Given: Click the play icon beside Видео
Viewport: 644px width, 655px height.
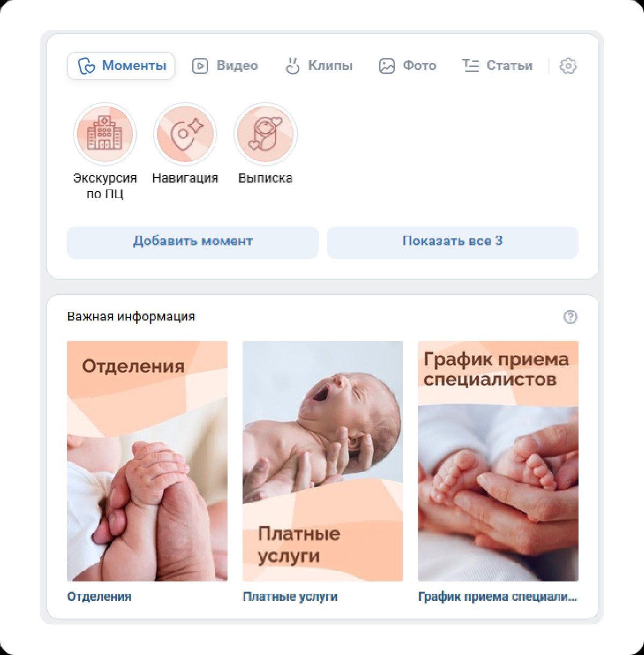Looking at the screenshot, I should point(200,66).
